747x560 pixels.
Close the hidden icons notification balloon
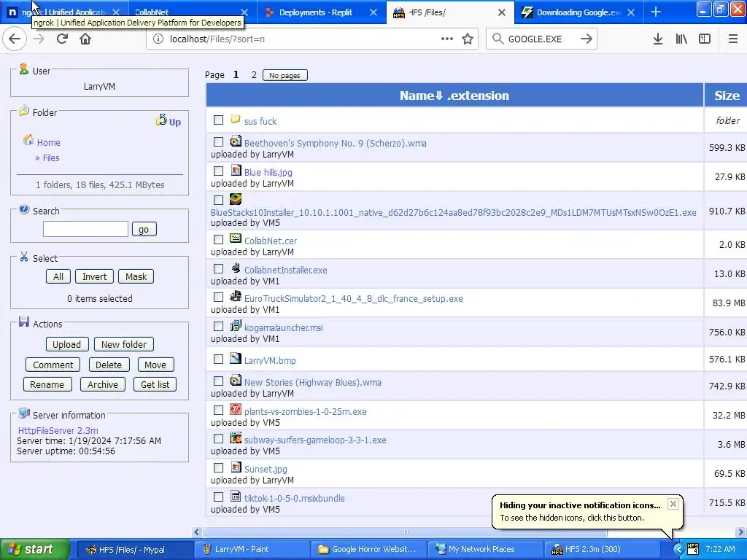point(673,504)
